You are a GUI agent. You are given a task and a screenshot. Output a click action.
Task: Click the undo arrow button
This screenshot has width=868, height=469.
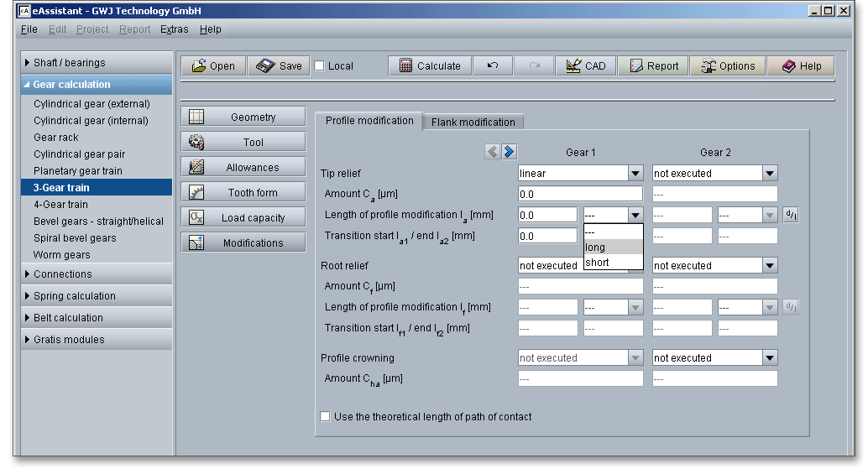pos(493,66)
